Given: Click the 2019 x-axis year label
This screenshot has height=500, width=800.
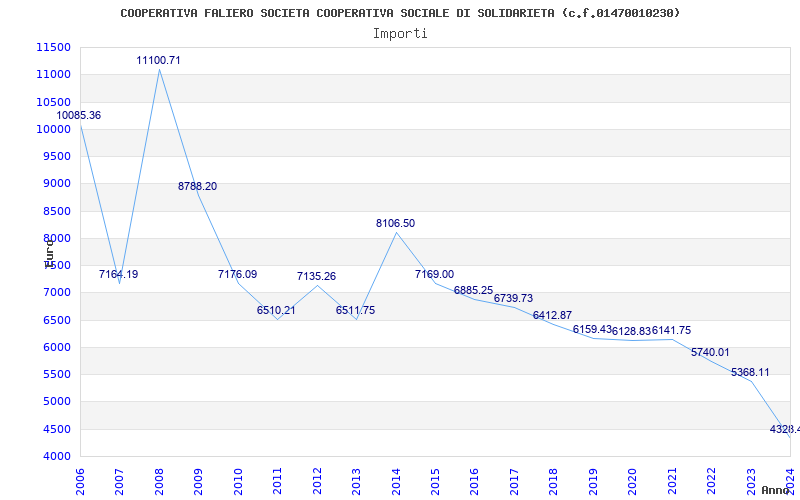Looking at the screenshot, I should click(593, 481).
